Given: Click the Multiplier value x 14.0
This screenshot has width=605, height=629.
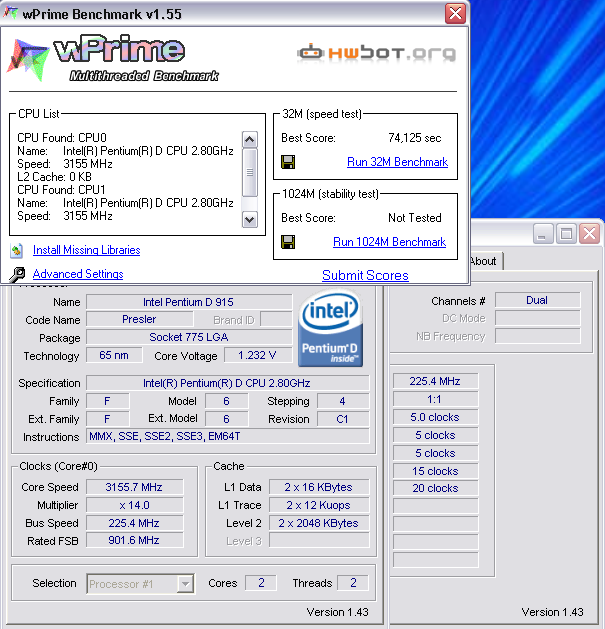Looking at the screenshot, I should click(134, 505).
